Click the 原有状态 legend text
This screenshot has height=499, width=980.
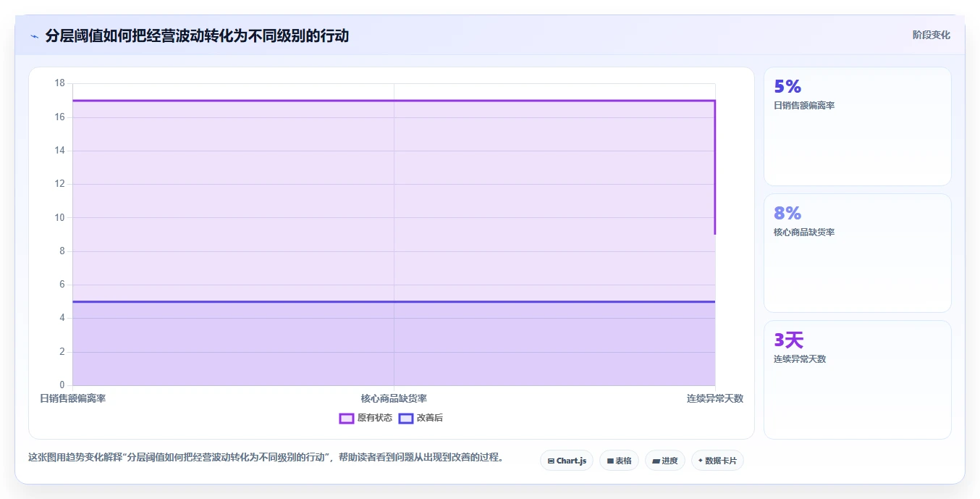tap(375, 418)
